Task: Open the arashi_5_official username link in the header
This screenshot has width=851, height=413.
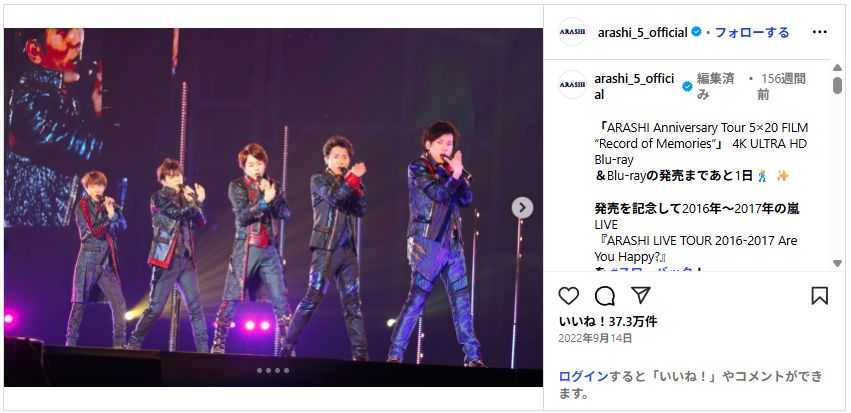Action: click(x=643, y=32)
